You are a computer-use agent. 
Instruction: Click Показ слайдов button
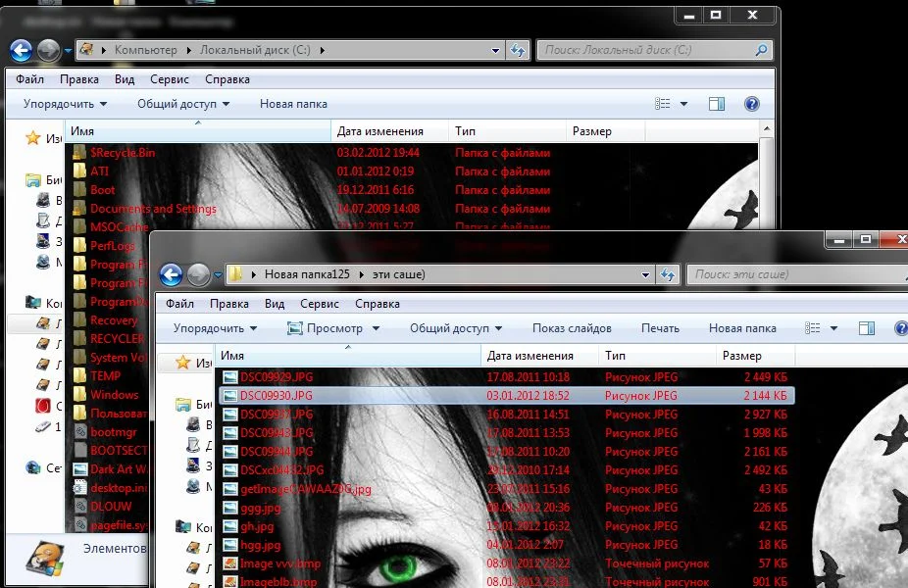[x=572, y=328]
